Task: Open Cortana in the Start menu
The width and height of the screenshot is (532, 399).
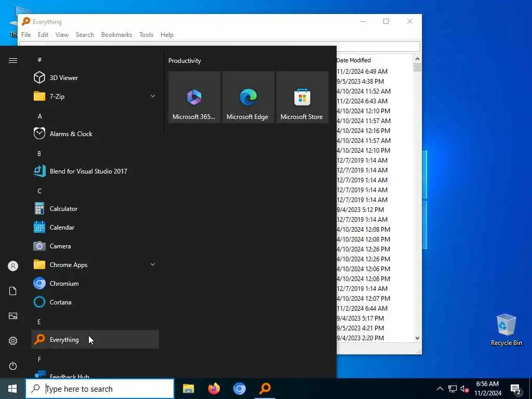Action: point(95,302)
